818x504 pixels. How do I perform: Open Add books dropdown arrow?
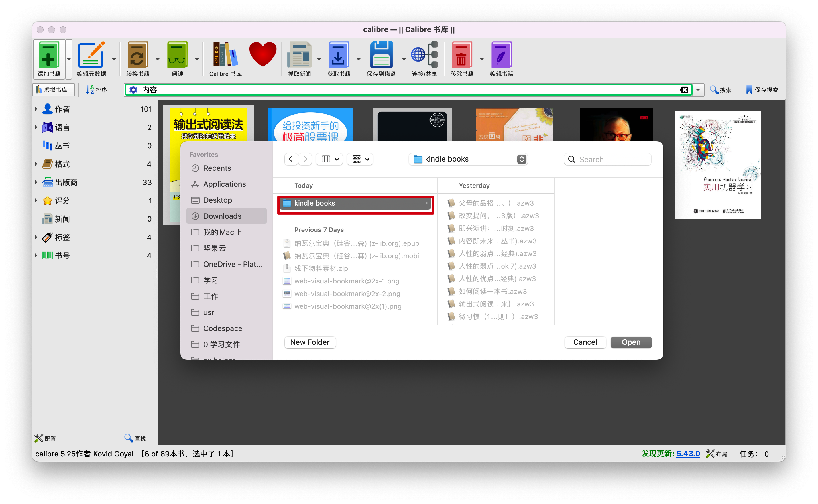69,59
